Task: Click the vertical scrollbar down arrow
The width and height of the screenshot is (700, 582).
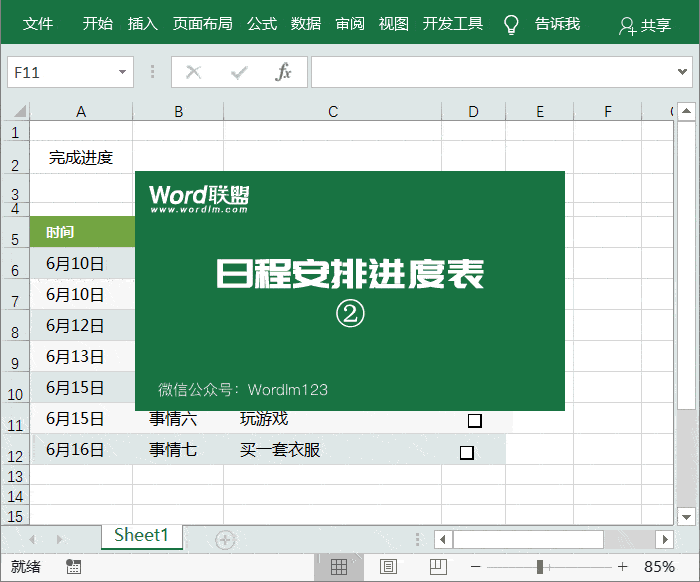Action: click(x=686, y=517)
